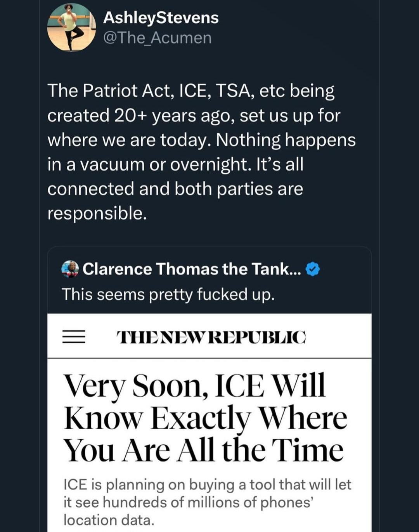Screen dimensions: 419x532
Task: Click "Know Exactly Where" headline line
Action: click(205, 418)
